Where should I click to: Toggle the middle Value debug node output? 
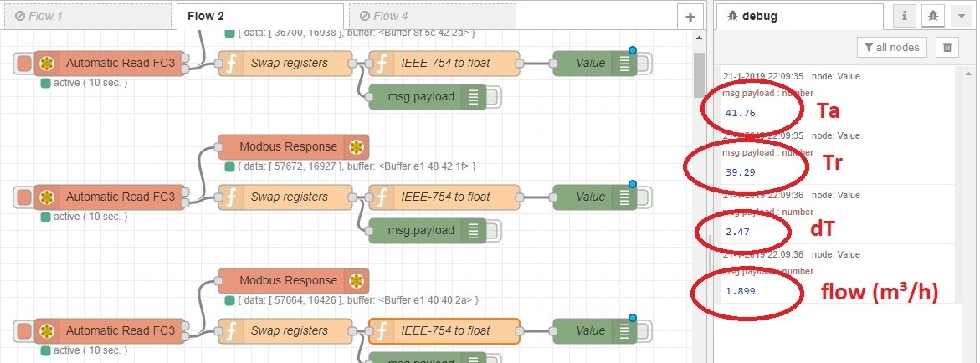645,197
